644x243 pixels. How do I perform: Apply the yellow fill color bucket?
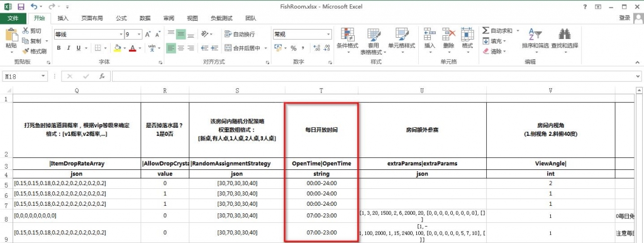click(x=118, y=48)
